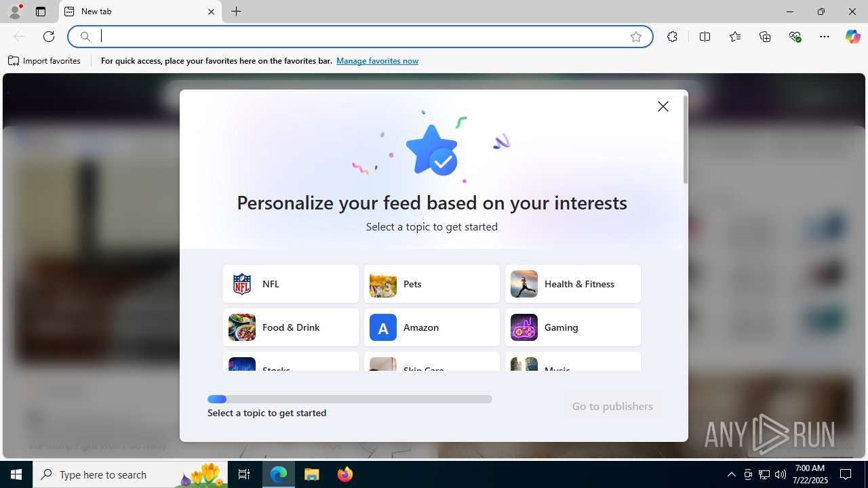Select the Health & Fitness topic
Viewport: 868px width, 488px height.
coord(573,284)
